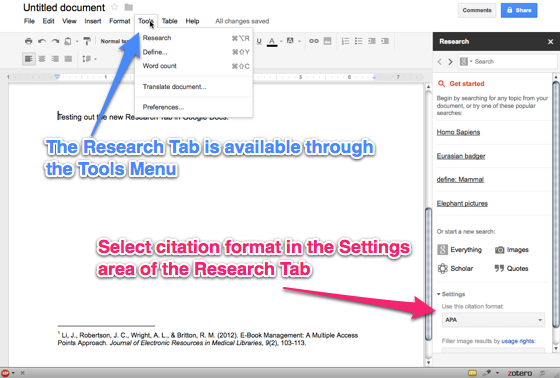The width and height of the screenshot is (560, 378).
Task: Select the Left align icon
Action: [29, 59]
